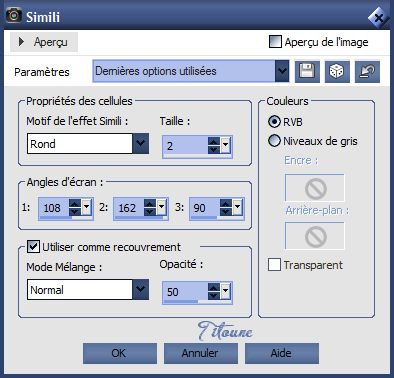
Task: Decrease the Taille value with down arrow
Action: pos(214,150)
